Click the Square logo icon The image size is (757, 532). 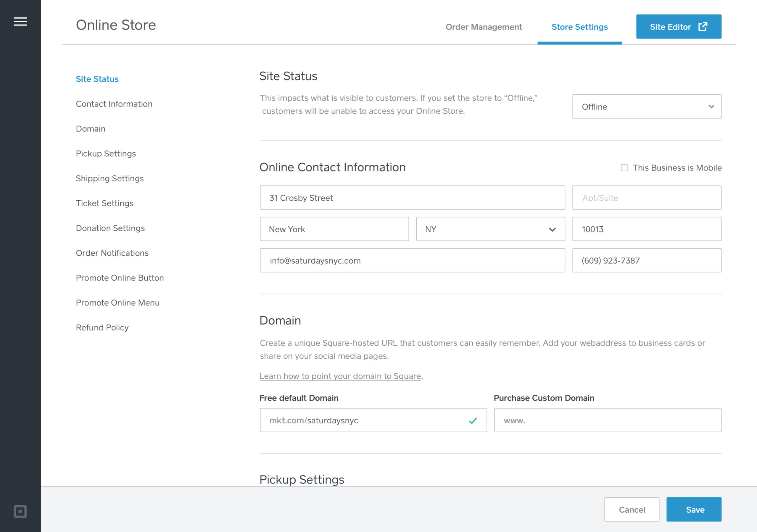click(20, 511)
